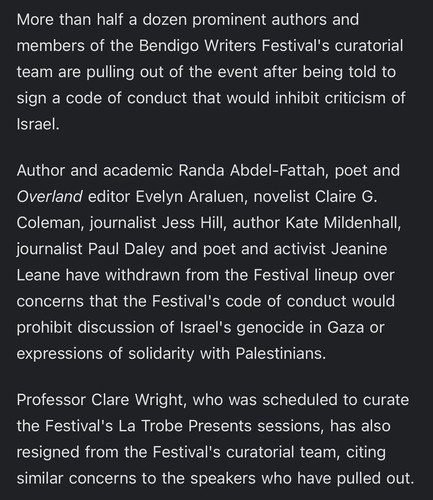Click the name Randa Abdel-Fattah
The image size is (433, 500).
(x=251, y=170)
